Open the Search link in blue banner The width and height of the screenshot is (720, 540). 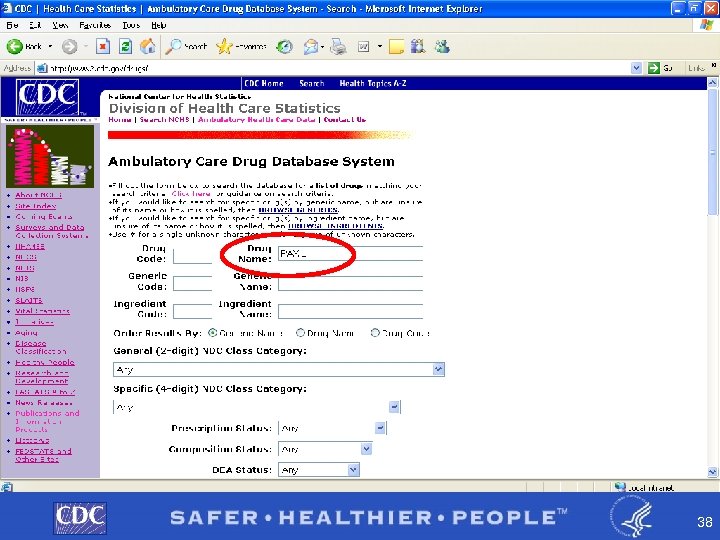311,83
